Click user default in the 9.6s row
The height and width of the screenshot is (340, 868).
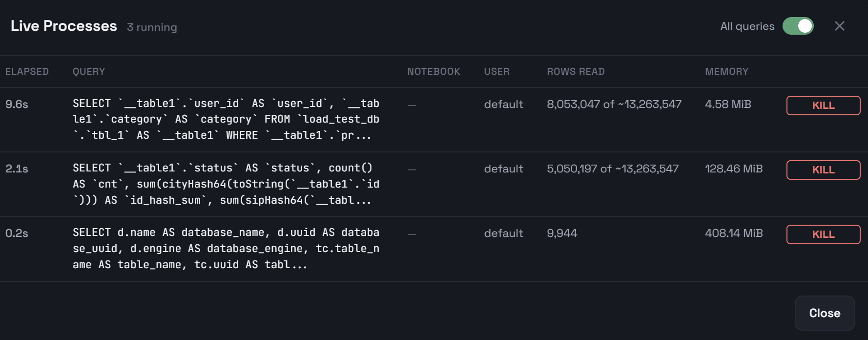coord(503,104)
